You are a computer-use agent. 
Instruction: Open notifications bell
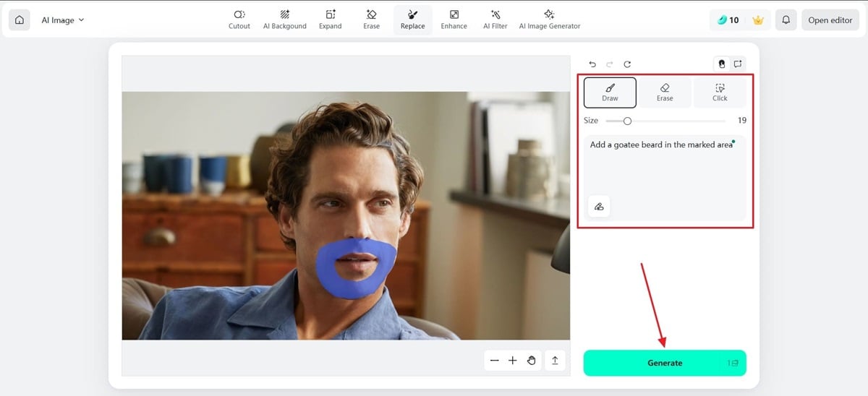coord(786,20)
